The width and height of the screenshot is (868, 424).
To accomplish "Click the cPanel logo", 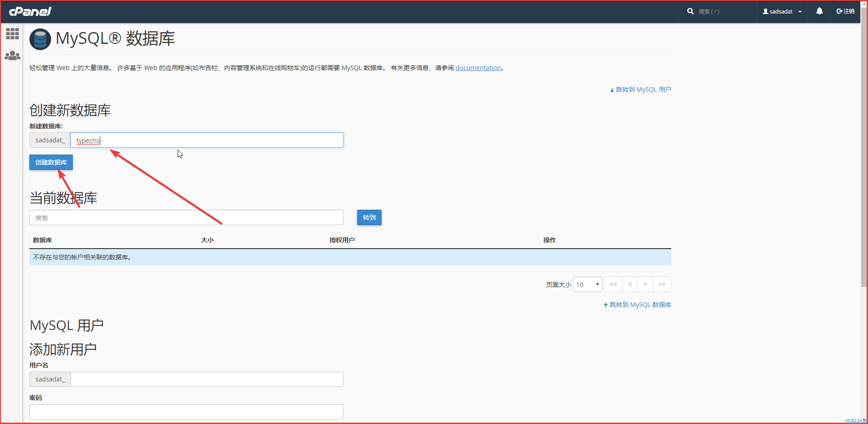I will pyautogui.click(x=30, y=11).
